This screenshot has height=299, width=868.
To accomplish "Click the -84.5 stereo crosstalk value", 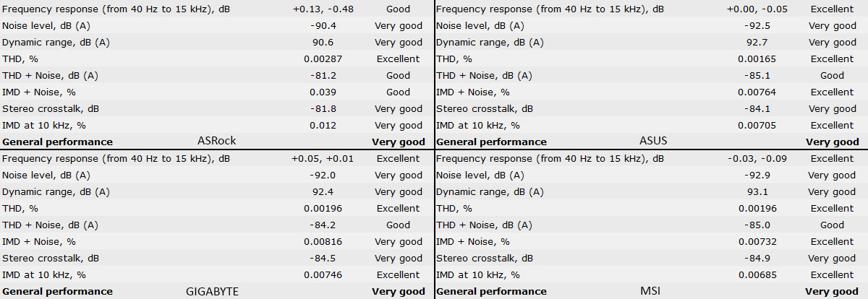I will (323, 259).
